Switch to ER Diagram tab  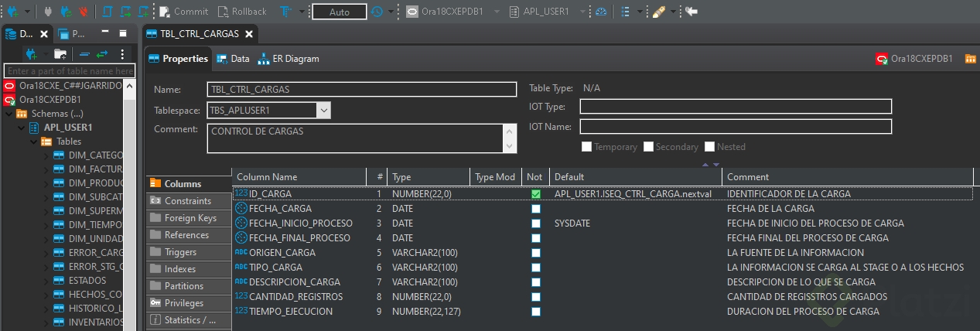289,59
